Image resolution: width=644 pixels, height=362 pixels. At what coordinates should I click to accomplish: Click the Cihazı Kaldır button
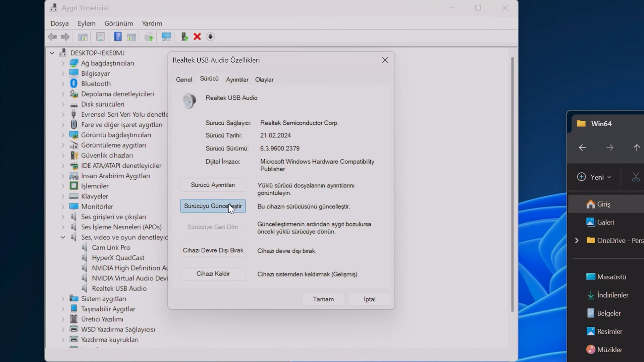coord(213,274)
